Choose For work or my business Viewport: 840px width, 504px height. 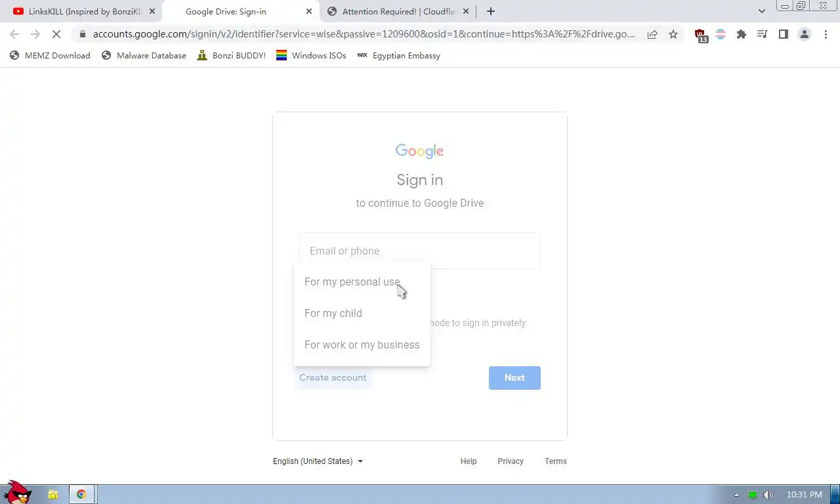coord(362,345)
